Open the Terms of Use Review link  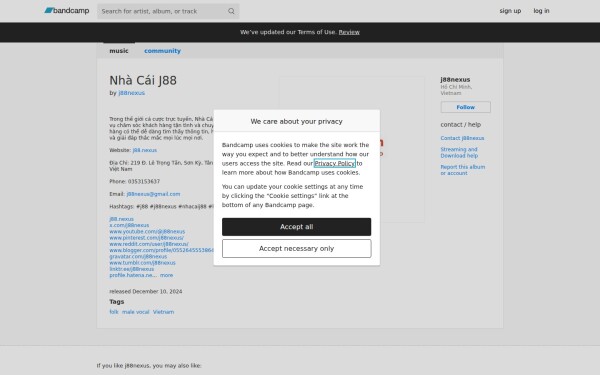coord(349,32)
